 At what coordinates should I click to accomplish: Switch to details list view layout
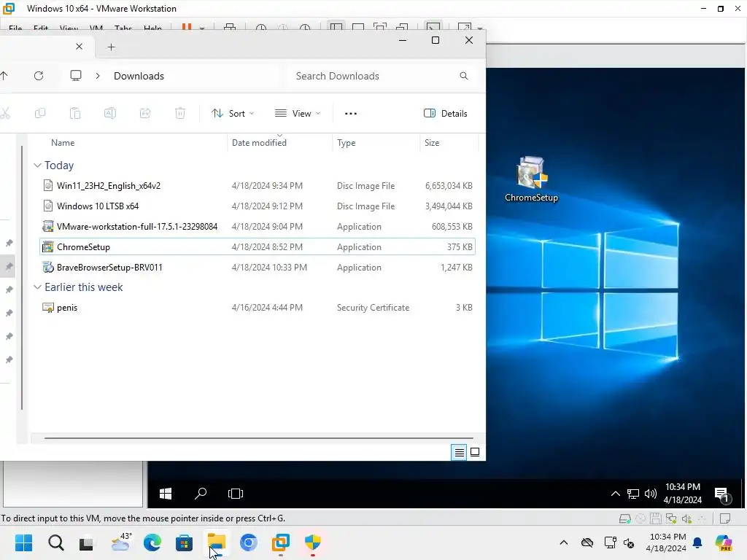(460, 452)
